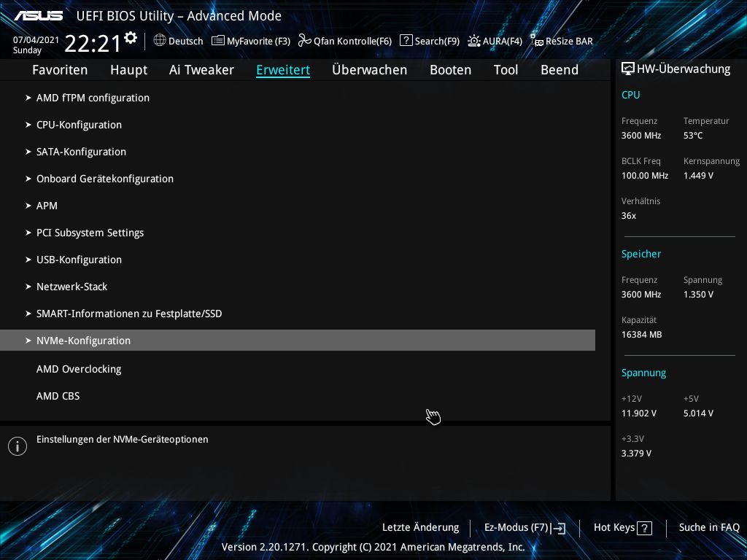Click +12V reading 11.902 V
This screenshot has height=560, width=747.
click(639, 413)
